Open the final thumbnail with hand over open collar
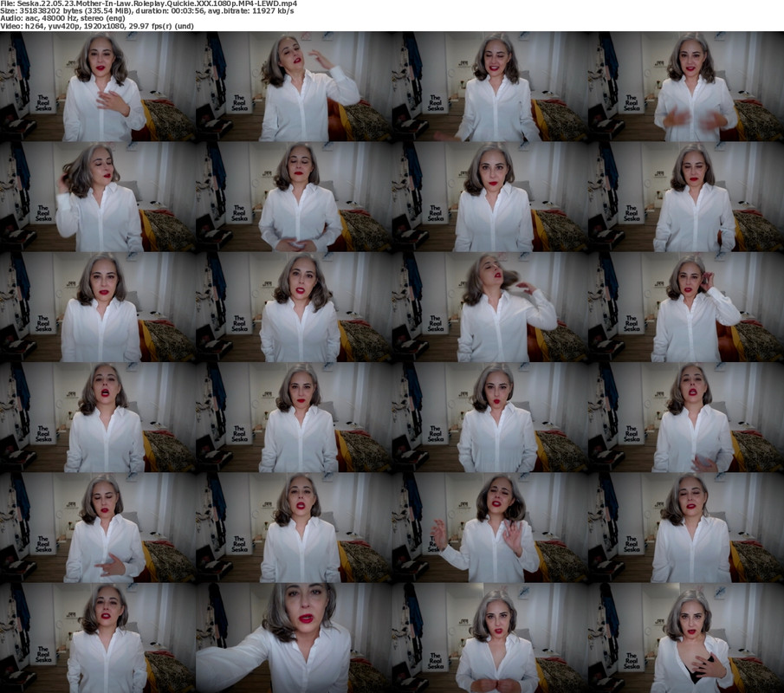Screen dimensions: 784x693 (x=686, y=638)
